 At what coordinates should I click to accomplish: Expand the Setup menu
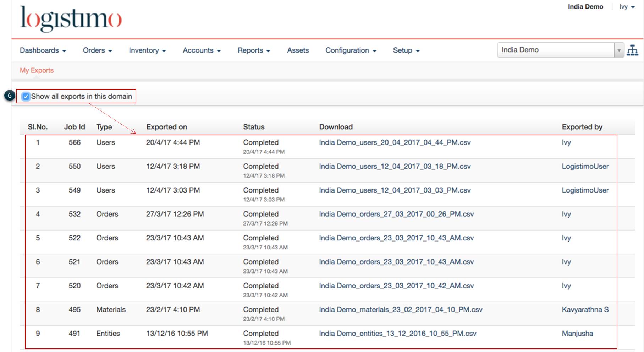406,50
